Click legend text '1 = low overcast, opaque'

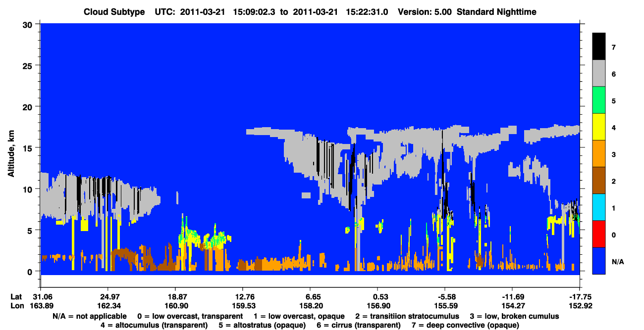(x=299, y=316)
